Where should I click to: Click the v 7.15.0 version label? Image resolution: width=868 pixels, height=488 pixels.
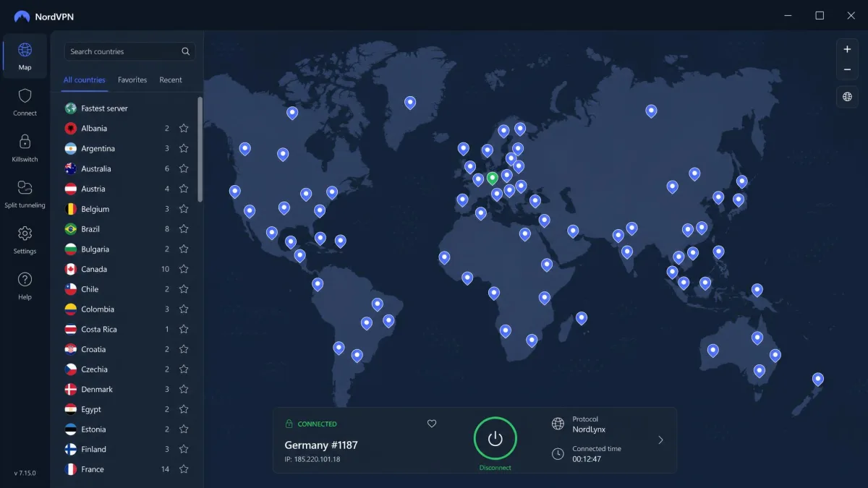pos(25,473)
